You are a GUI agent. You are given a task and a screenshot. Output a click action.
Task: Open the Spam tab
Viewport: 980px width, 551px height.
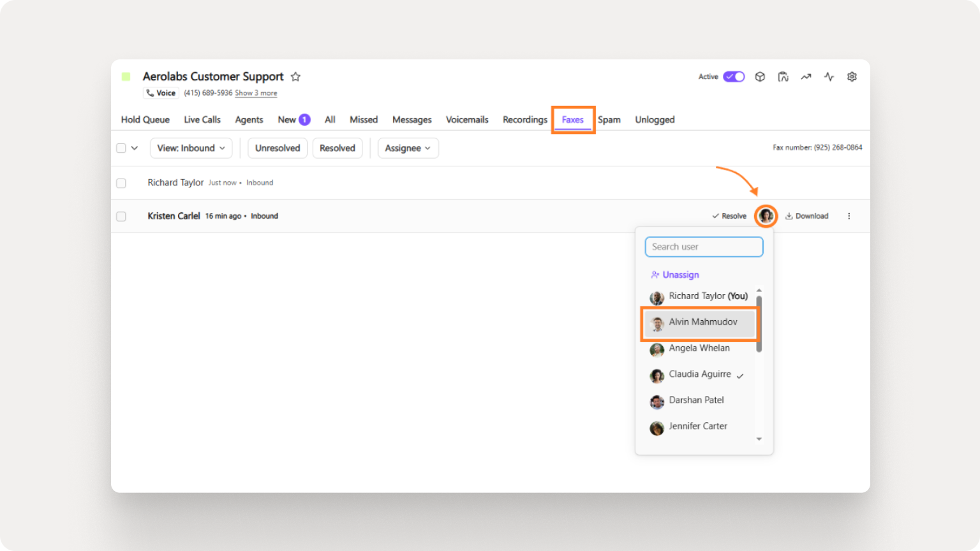(x=609, y=119)
